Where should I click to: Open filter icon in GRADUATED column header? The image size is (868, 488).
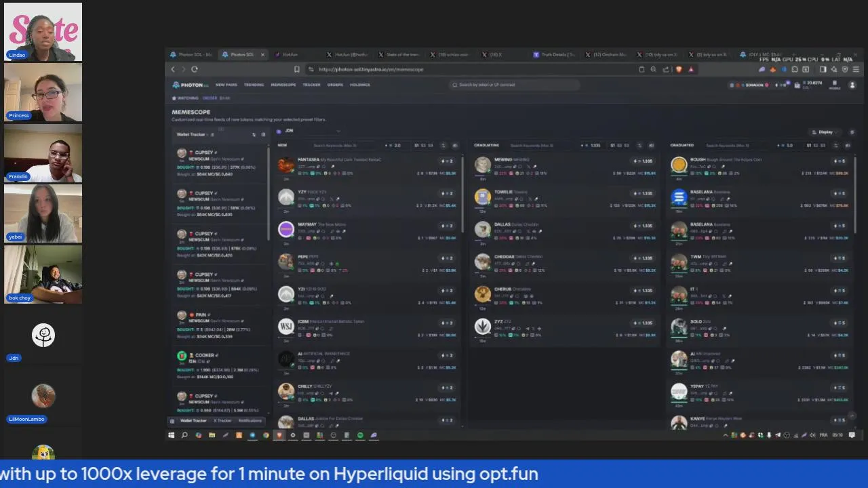837,145
